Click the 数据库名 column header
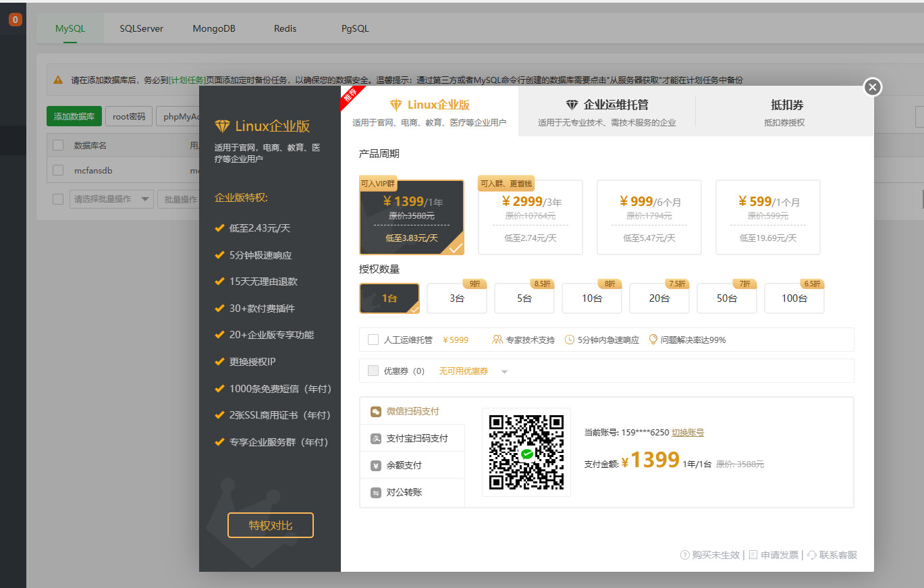924x588 pixels. tap(90, 145)
